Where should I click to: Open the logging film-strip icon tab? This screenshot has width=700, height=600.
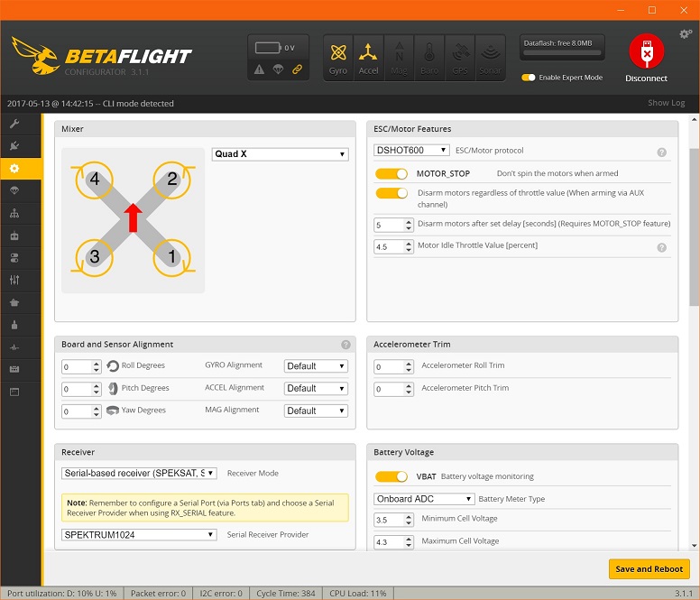14,369
